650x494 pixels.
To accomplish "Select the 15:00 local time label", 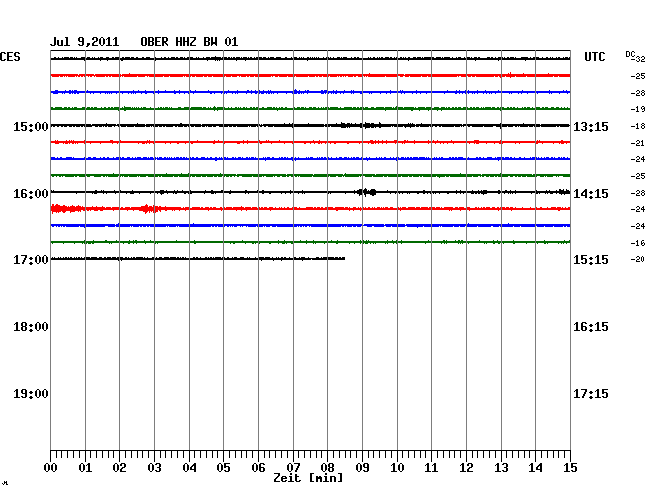I will tap(31, 126).
